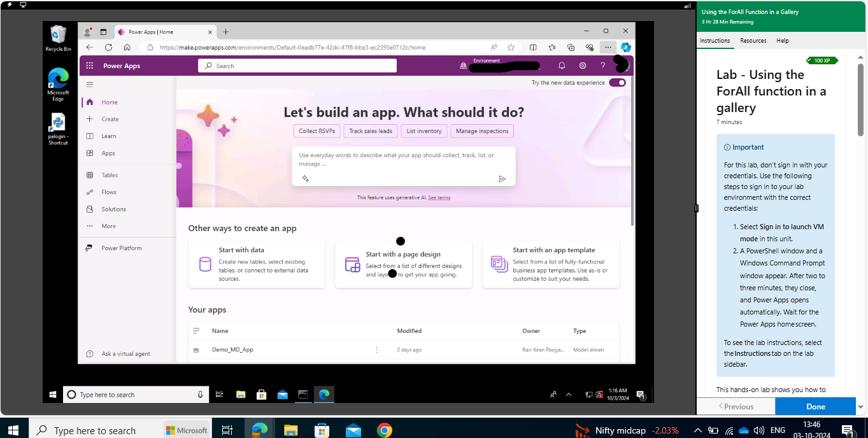Select the palogin shortcut on desktop
The width and height of the screenshot is (868, 438).
[58, 129]
